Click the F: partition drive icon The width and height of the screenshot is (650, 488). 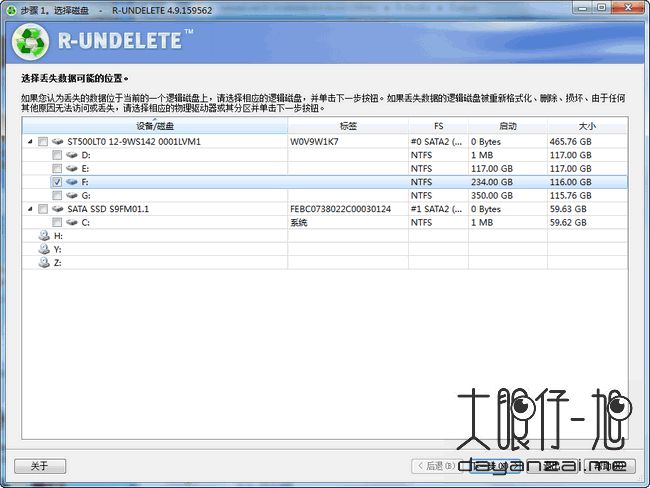pos(72,182)
